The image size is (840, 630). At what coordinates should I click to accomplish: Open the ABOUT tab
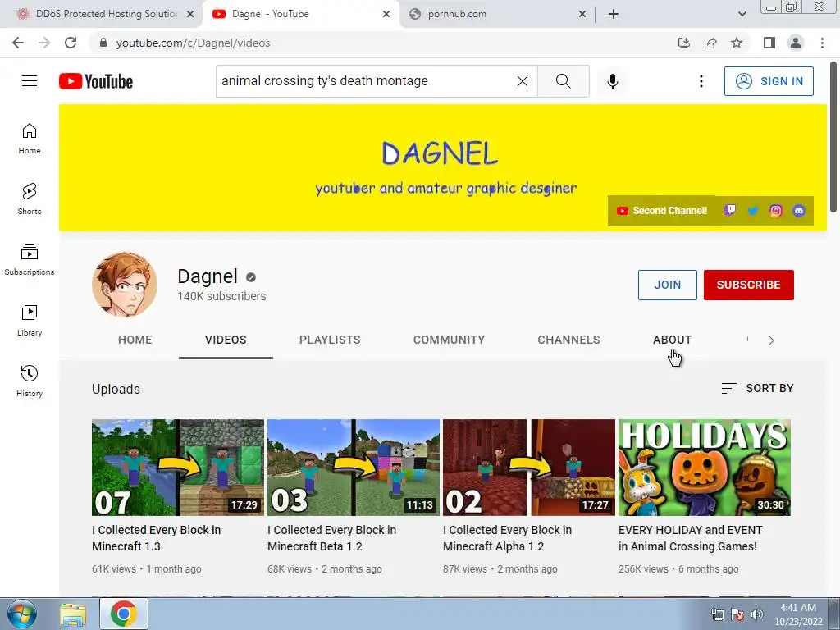click(673, 340)
